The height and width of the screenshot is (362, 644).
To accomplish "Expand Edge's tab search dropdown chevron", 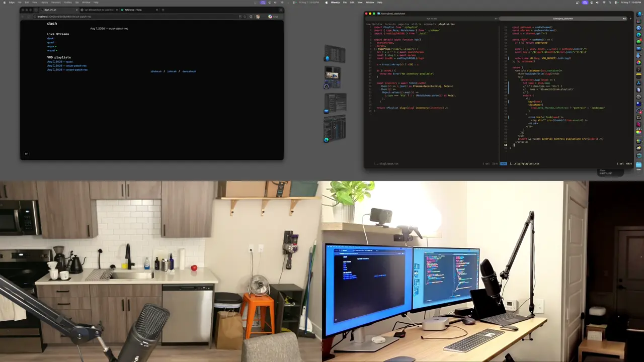I will click(280, 10).
